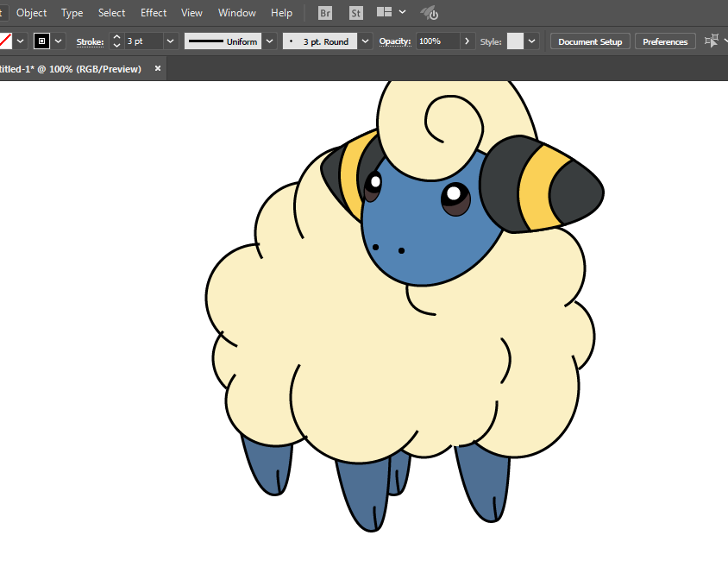The height and width of the screenshot is (567, 728).
Task: Close the document tab
Action: (158, 68)
